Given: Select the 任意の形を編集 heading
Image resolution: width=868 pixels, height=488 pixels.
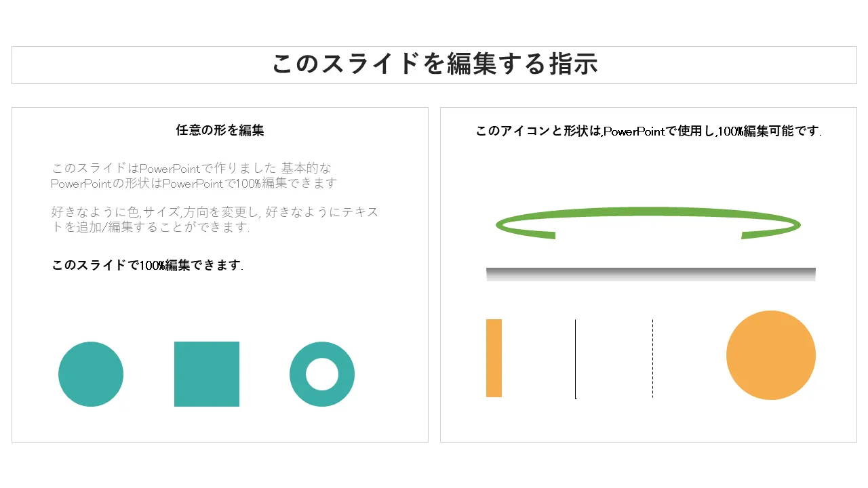Looking at the screenshot, I should coord(220,130).
